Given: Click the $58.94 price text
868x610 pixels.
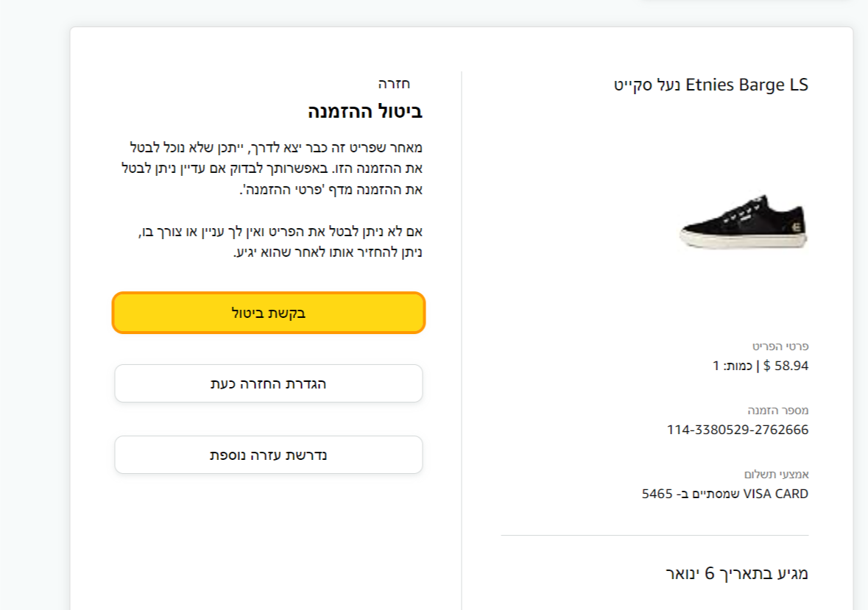Looking at the screenshot, I should click(787, 366).
